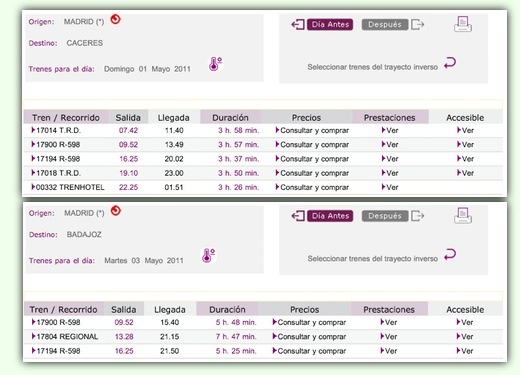
Task: Open the weather thermometer icon for the Badajoz trip
Action: [x=208, y=255]
